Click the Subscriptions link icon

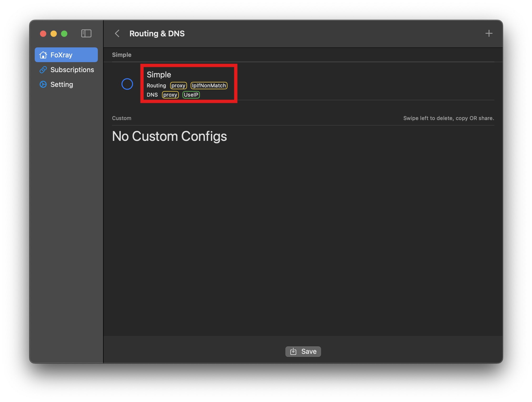coord(43,70)
